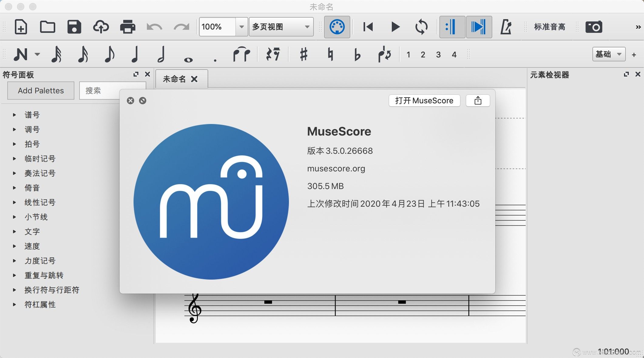Flip note stem direction

[384, 54]
